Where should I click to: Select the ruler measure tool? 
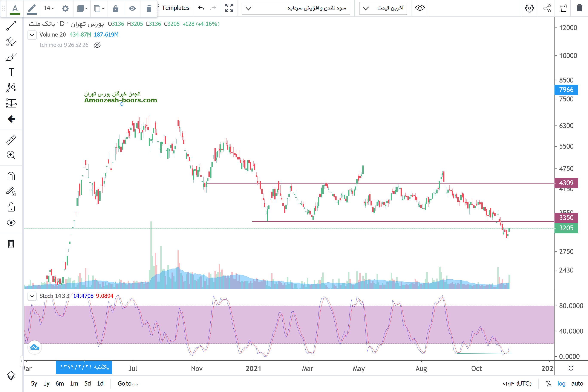point(11,139)
